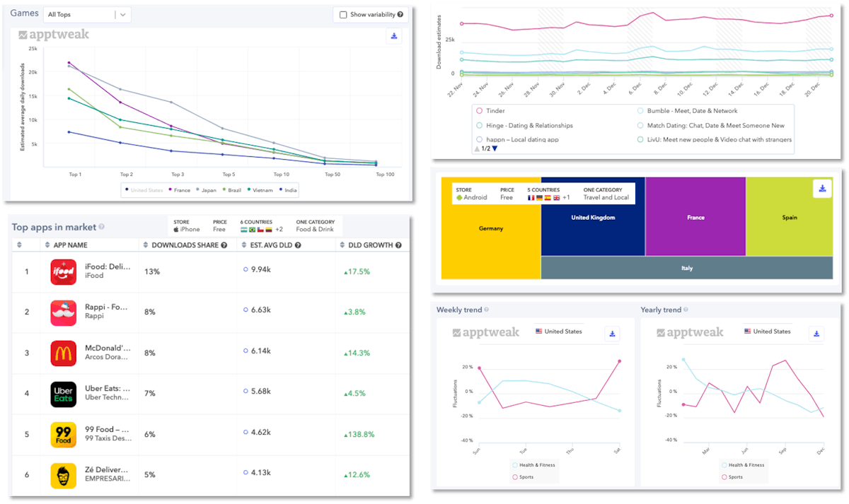Click the download icon on the Games chart
This screenshot has width=849, height=504.
pyautogui.click(x=394, y=36)
